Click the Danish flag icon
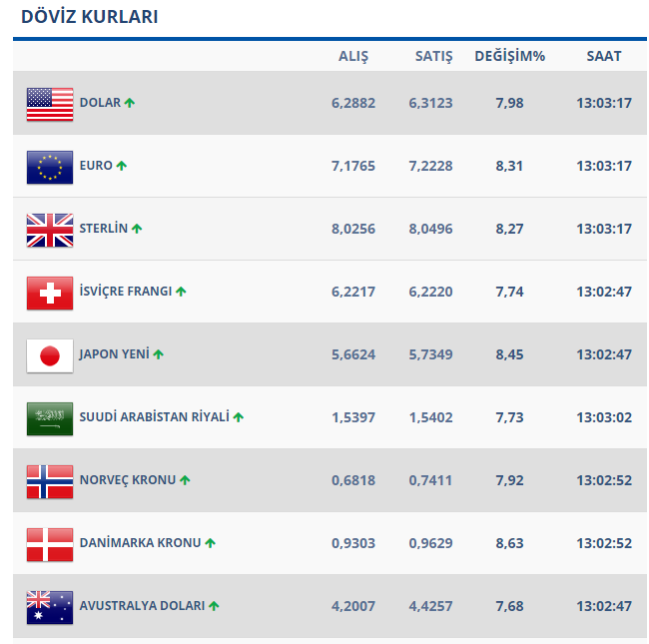649x644 pixels. tap(50, 544)
